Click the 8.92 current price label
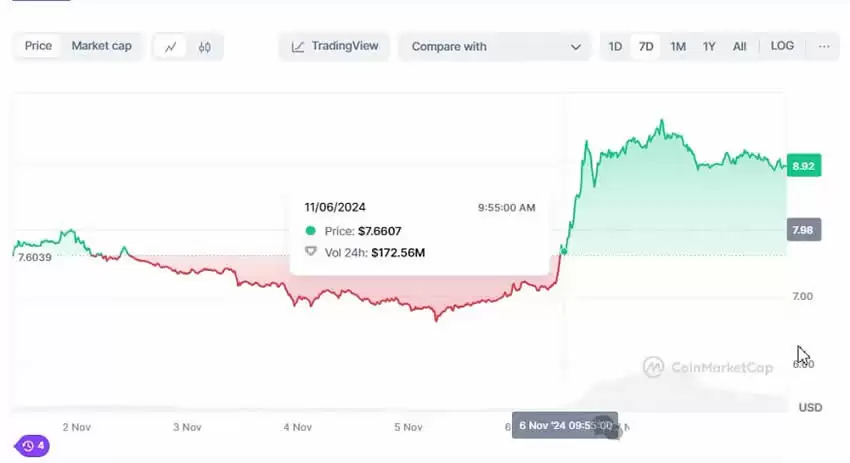850x463 pixels. [x=802, y=167]
